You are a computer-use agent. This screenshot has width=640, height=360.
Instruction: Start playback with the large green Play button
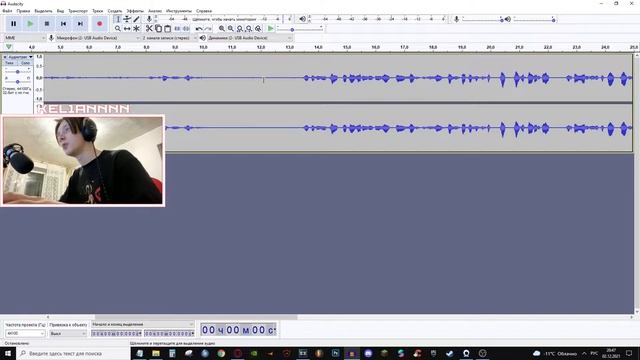click(x=30, y=24)
